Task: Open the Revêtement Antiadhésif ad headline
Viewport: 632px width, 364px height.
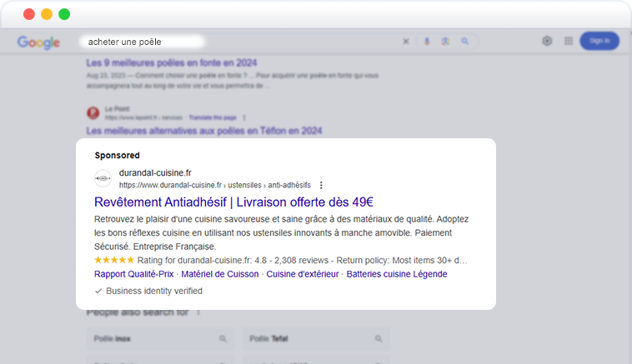Action: [233, 202]
